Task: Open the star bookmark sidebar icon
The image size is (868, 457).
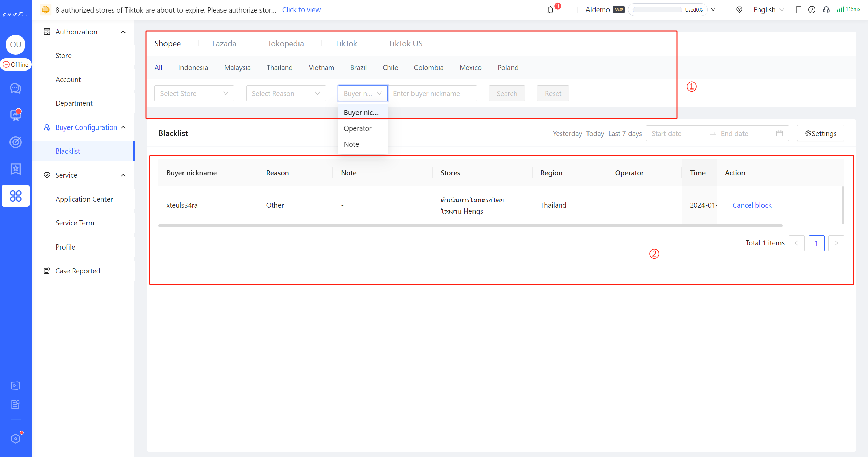Action: coord(16,169)
